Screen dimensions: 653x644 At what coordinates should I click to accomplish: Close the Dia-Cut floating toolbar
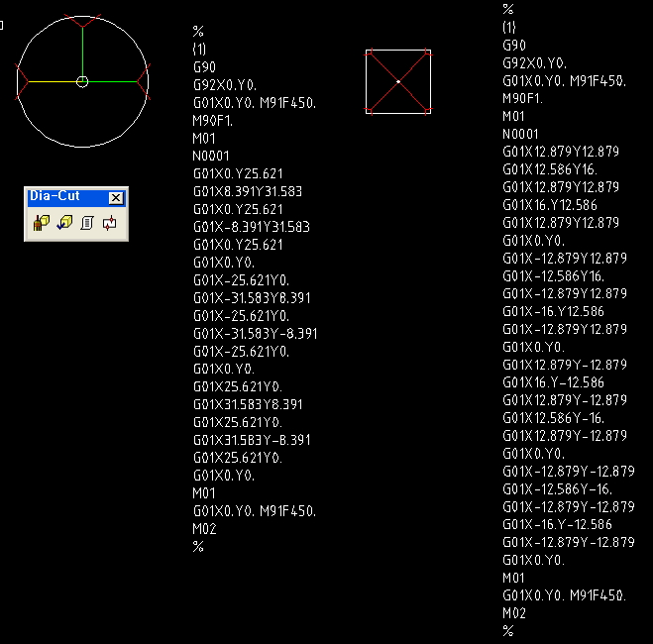tap(116, 198)
